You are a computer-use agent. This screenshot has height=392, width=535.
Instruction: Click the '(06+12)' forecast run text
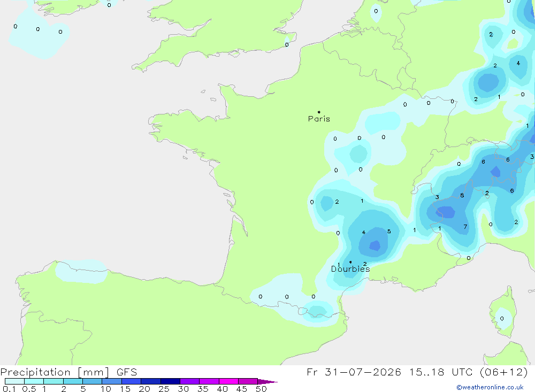click(x=503, y=372)
